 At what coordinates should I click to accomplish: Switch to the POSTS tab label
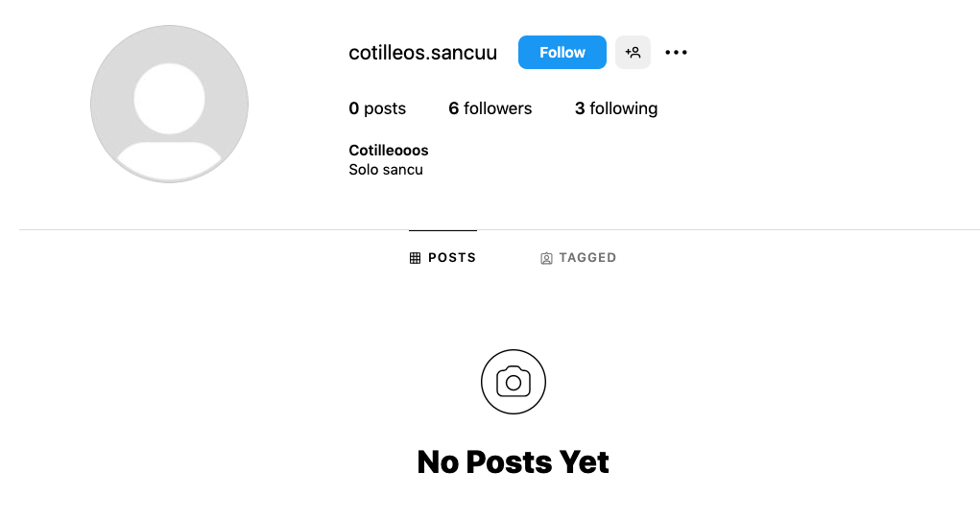point(452,258)
